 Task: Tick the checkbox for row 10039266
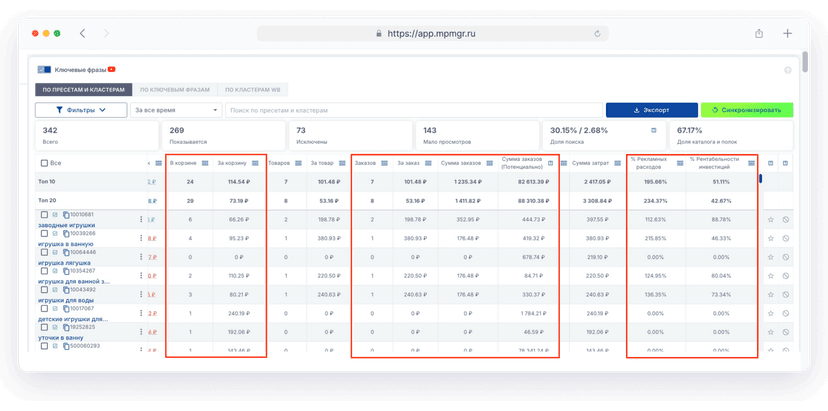(x=44, y=233)
